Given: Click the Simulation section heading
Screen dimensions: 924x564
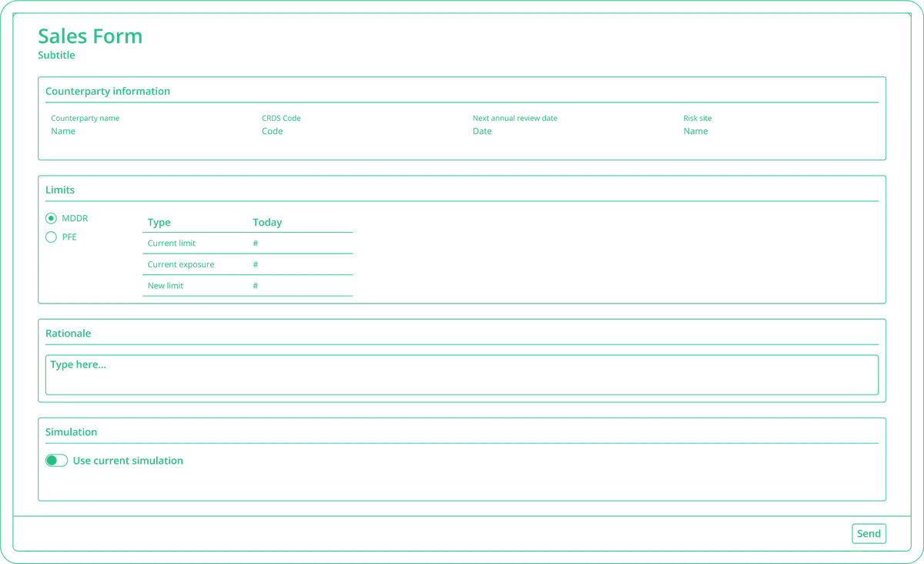Looking at the screenshot, I should [x=72, y=432].
